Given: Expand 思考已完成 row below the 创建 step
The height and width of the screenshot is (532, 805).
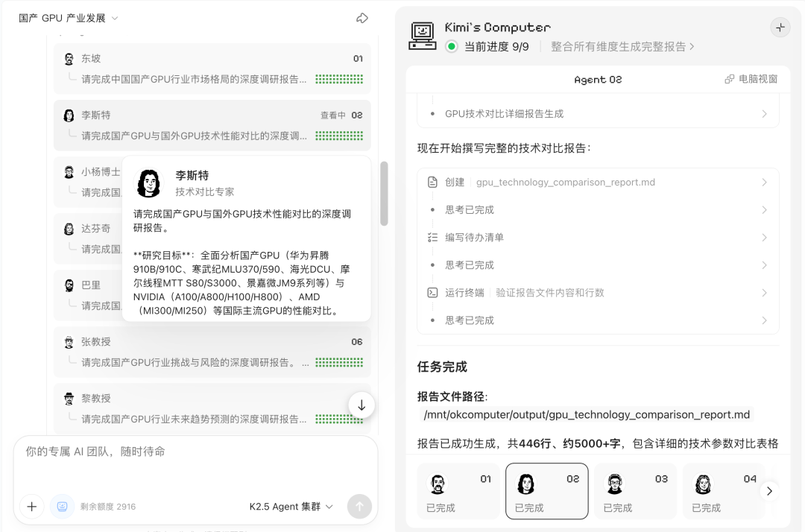Looking at the screenshot, I should pyautogui.click(x=598, y=210).
